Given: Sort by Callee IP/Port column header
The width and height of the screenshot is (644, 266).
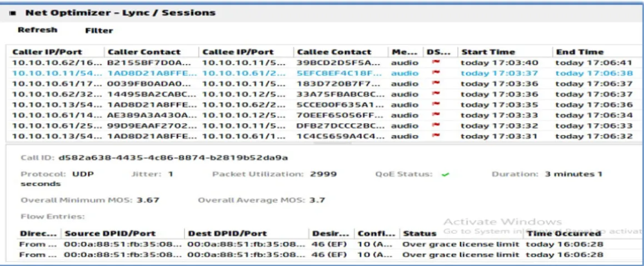Looking at the screenshot, I should (x=238, y=52).
